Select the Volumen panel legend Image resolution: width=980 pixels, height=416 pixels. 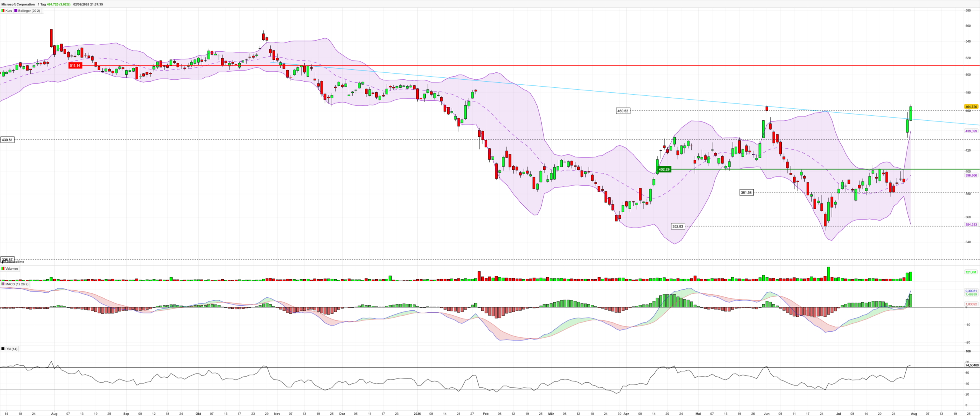(10, 269)
